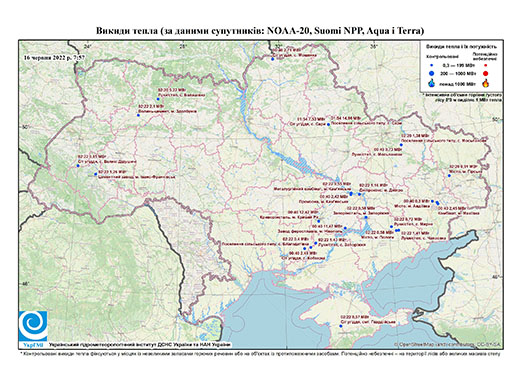Click the institute name caption beside logo
520x368 pixels.
140,345
